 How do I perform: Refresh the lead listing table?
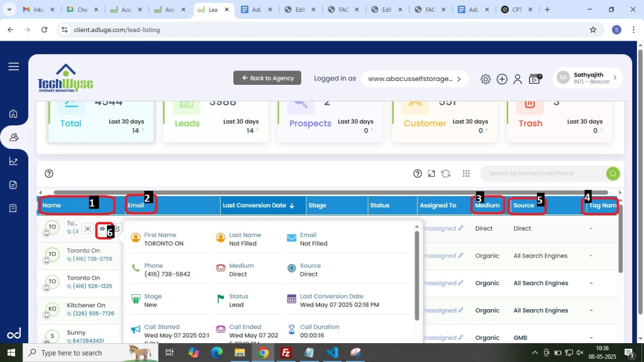[446, 174]
